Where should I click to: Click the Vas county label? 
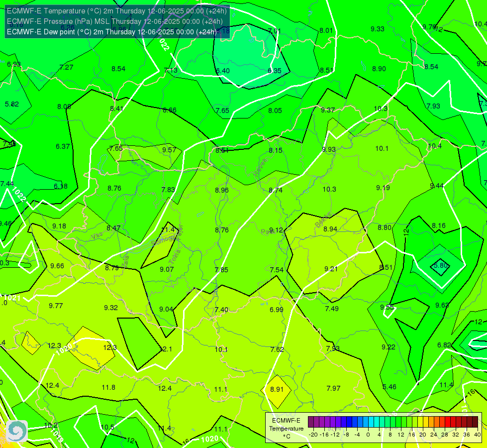click(97, 236)
